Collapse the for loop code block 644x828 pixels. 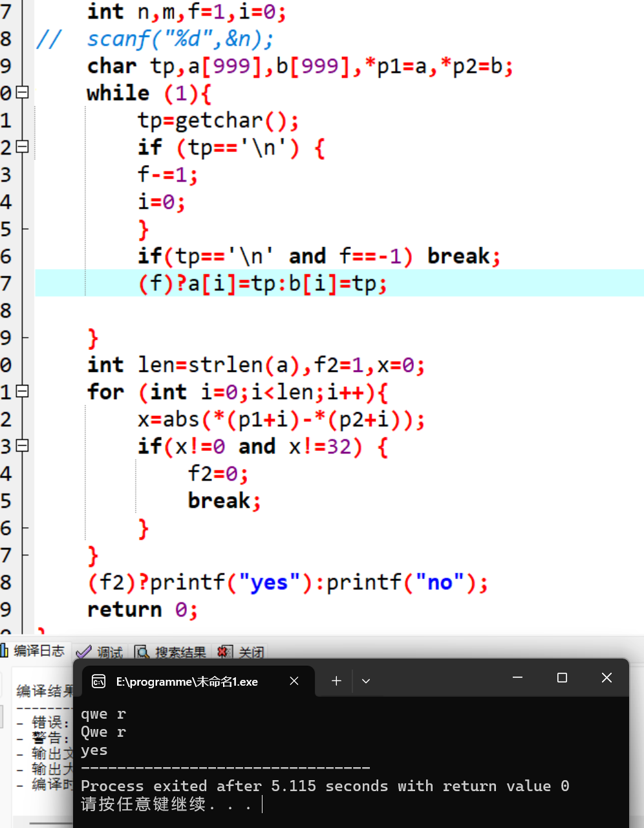click(x=23, y=391)
